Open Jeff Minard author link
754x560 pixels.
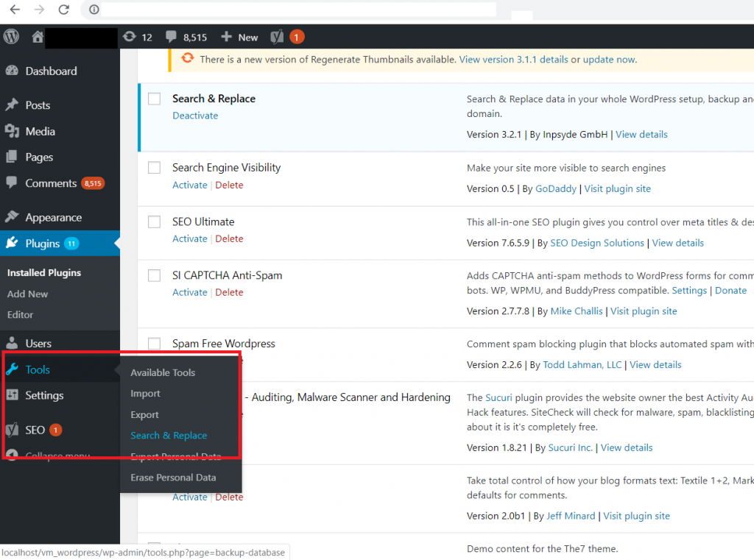click(x=571, y=517)
